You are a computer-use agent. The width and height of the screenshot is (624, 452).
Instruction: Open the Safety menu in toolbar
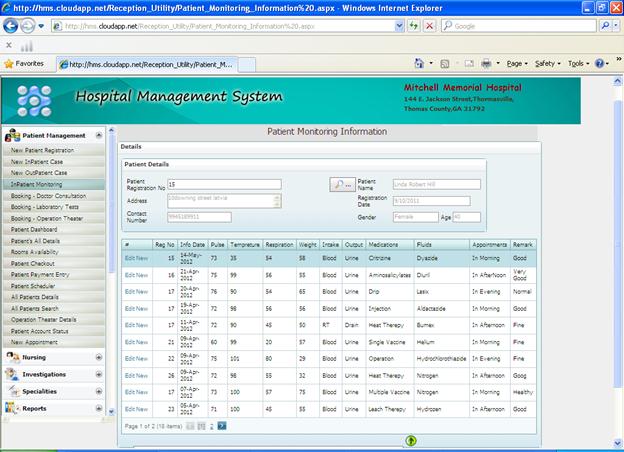click(x=547, y=63)
